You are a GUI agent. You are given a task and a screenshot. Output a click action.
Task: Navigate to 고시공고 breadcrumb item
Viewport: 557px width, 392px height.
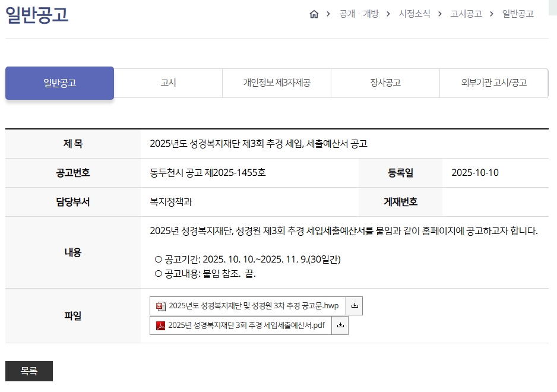[x=466, y=14]
